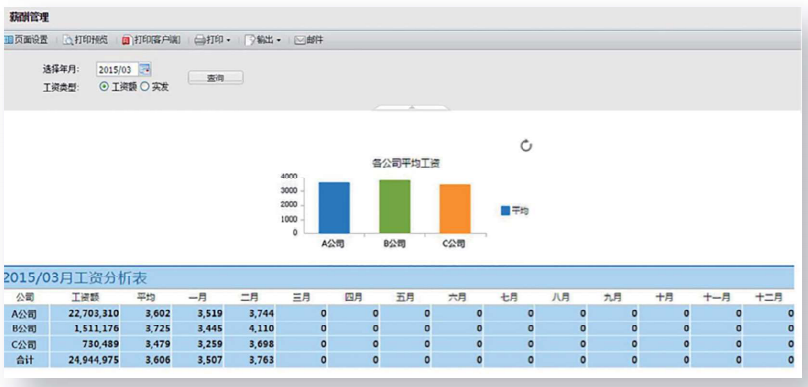Click the 邮件 envelope icon
Screen dimensions: 808x387
(299, 40)
